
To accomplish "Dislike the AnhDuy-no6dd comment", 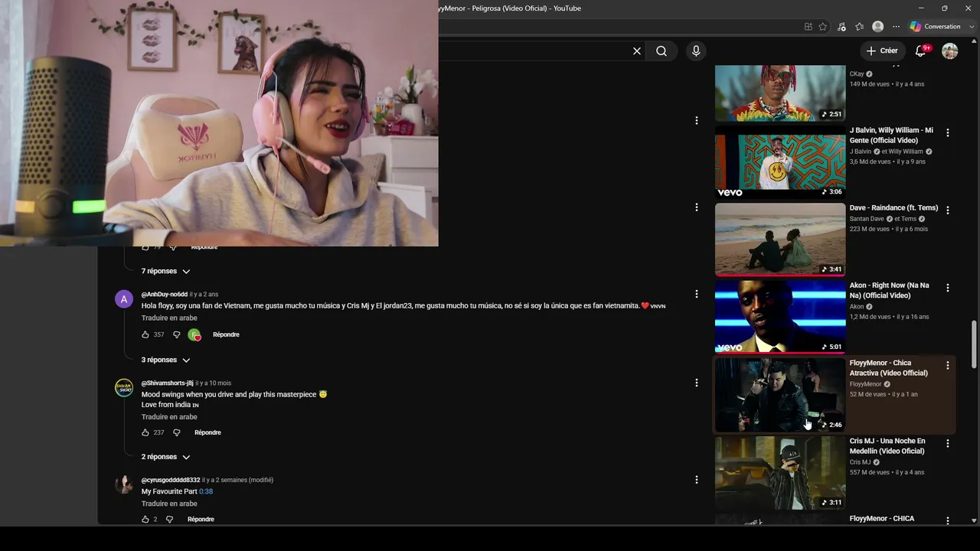I will point(176,335).
